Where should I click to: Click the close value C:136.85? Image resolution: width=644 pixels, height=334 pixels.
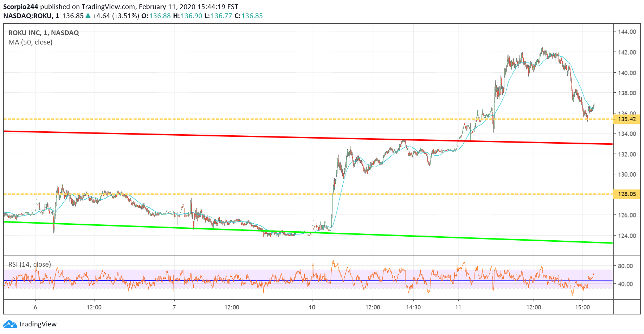[x=249, y=16]
